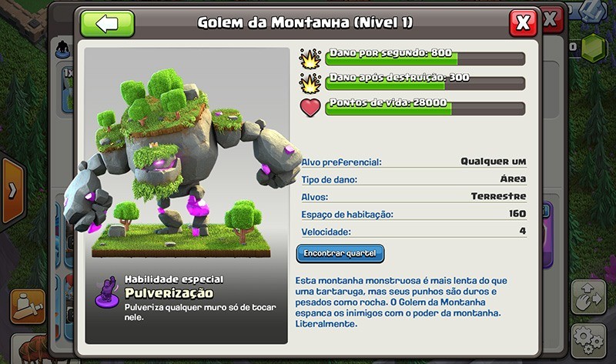Click the red heart hit points icon
The width and height of the screenshot is (616, 364).
point(310,107)
